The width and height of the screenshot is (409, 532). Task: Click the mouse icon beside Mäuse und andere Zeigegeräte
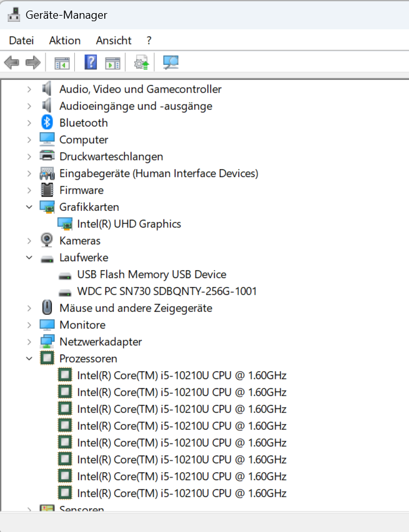coord(47,307)
